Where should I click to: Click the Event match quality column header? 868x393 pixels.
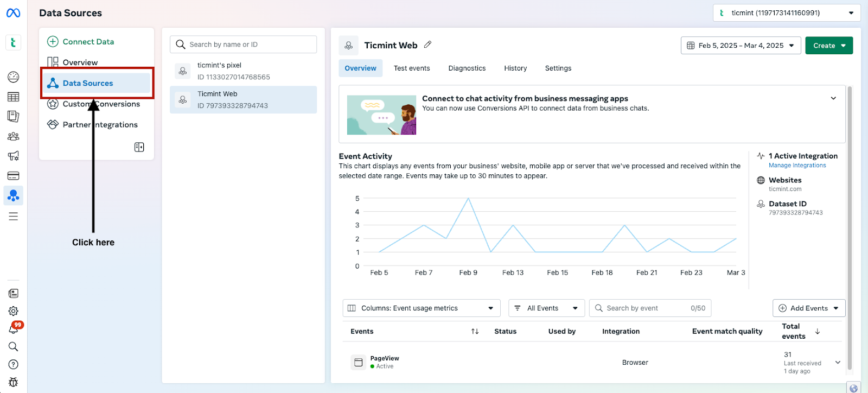[727, 331]
